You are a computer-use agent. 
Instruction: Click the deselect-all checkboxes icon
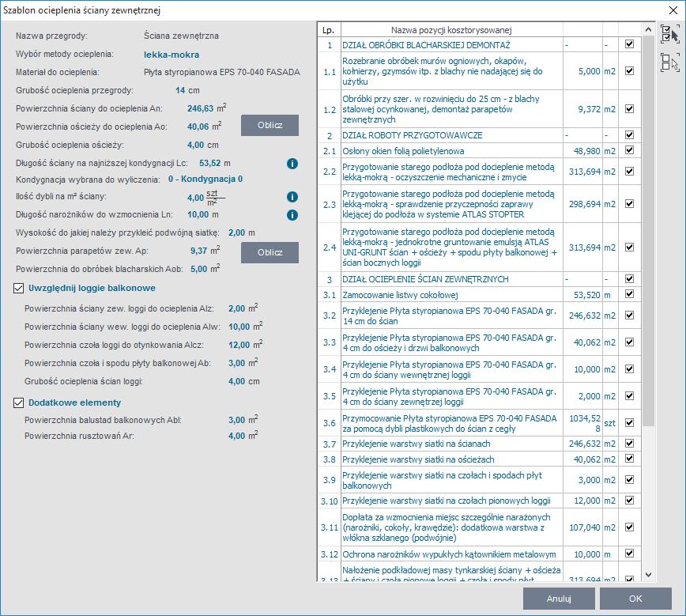click(x=670, y=62)
